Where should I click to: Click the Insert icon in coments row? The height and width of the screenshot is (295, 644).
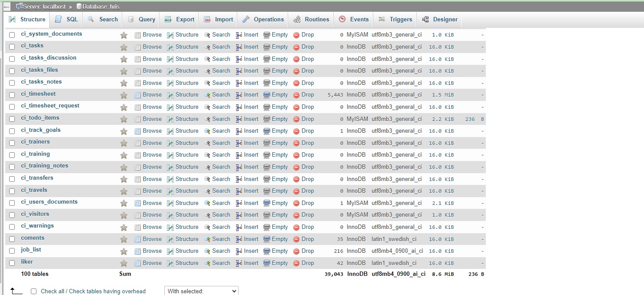pos(239,239)
